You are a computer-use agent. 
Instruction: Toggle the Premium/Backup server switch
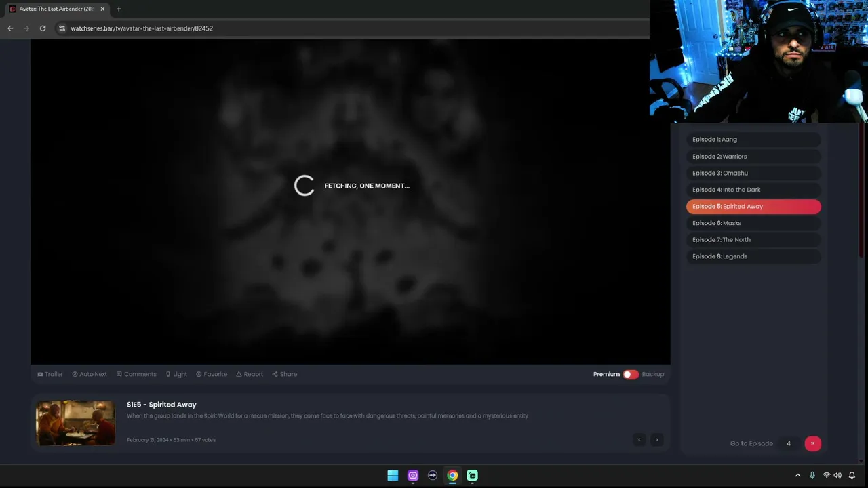(631, 374)
